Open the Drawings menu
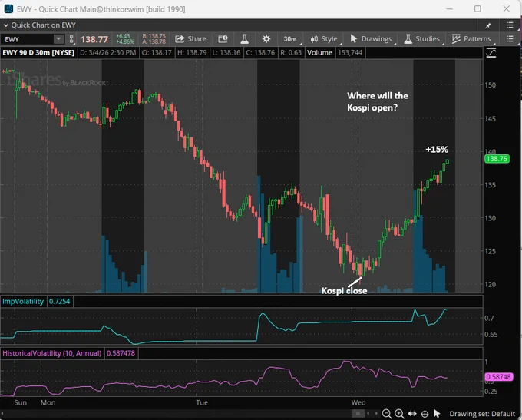This screenshot has height=420, width=522. click(372, 39)
